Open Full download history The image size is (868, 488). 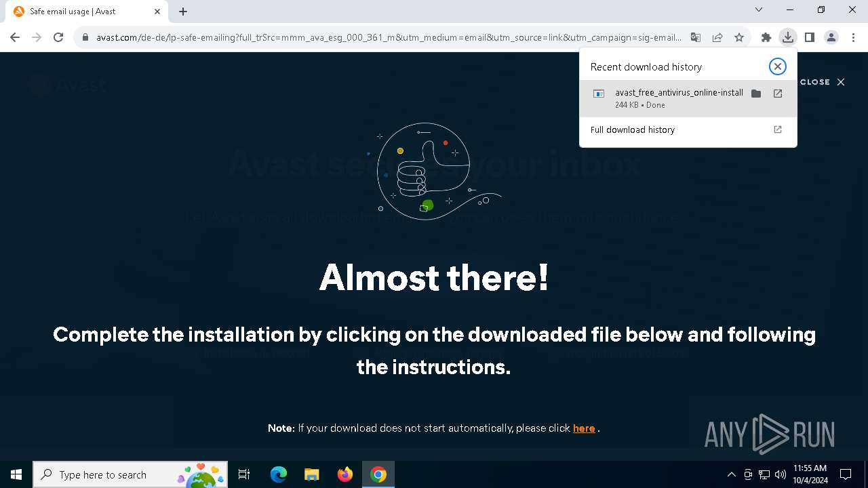pos(688,129)
